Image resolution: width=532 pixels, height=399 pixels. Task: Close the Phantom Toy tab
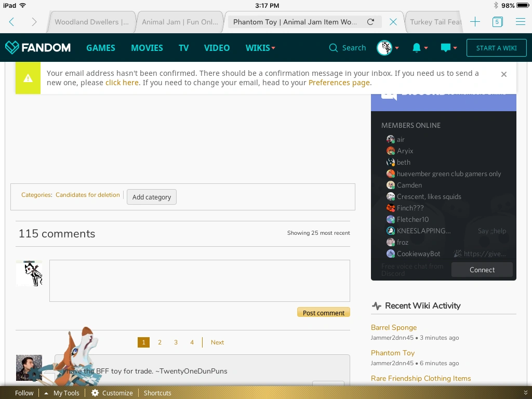coord(393,22)
